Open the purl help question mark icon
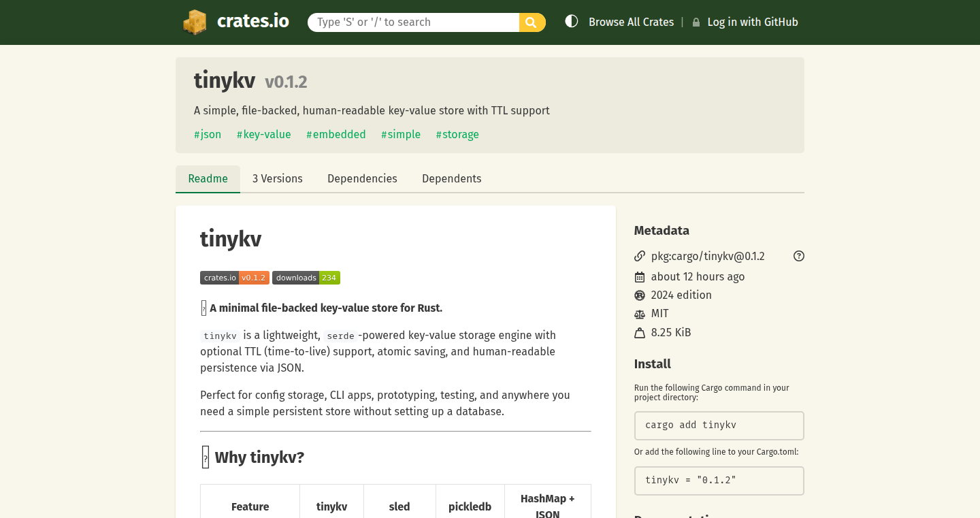The width and height of the screenshot is (980, 518). (x=799, y=257)
